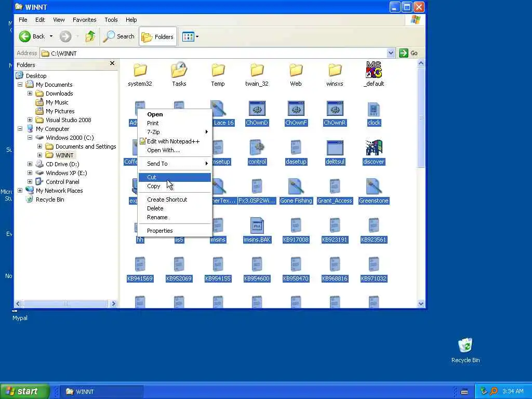532x399 pixels.
Task: Open the address bar dropdown arrow
Action: click(391, 53)
